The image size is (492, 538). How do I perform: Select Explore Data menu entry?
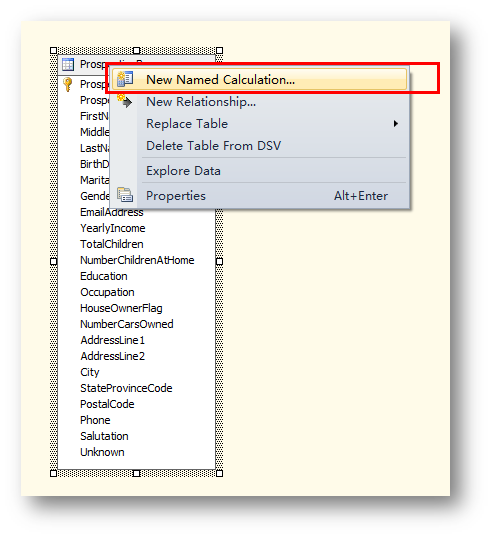(x=260, y=171)
